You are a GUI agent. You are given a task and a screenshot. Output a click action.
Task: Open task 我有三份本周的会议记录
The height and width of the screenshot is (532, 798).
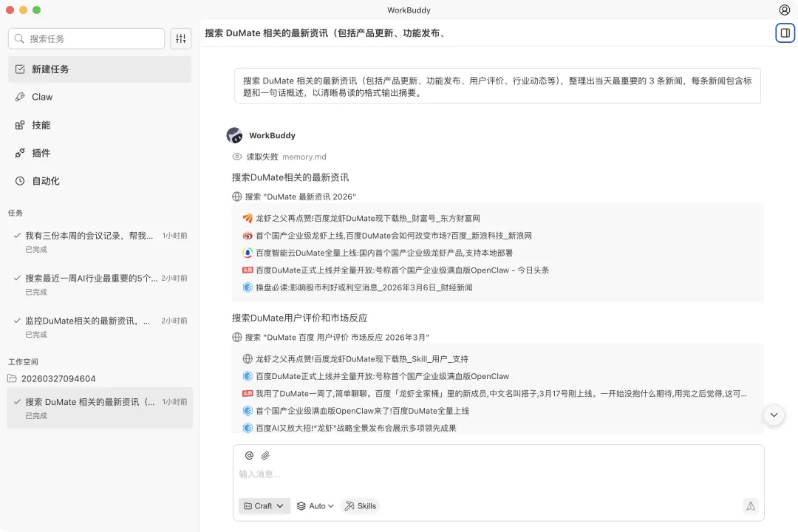point(100,242)
